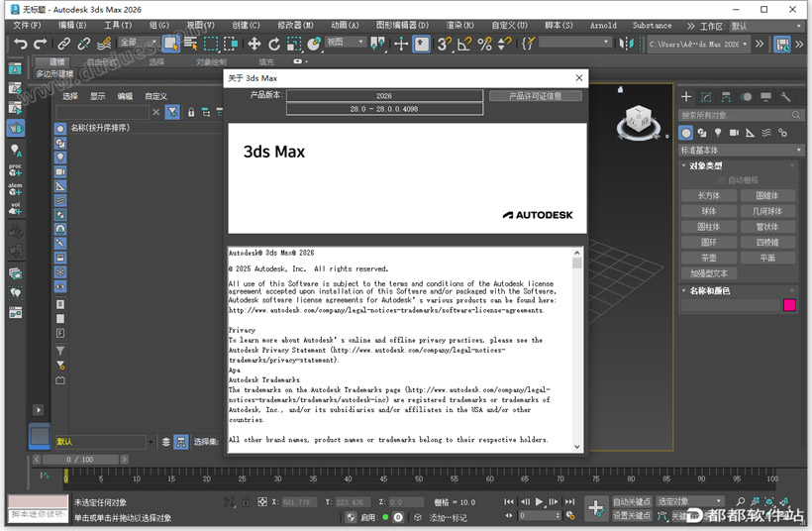Click the 圆柱体 object type button
The width and height of the screenshot is (812, 531).
tap(708, 227)
